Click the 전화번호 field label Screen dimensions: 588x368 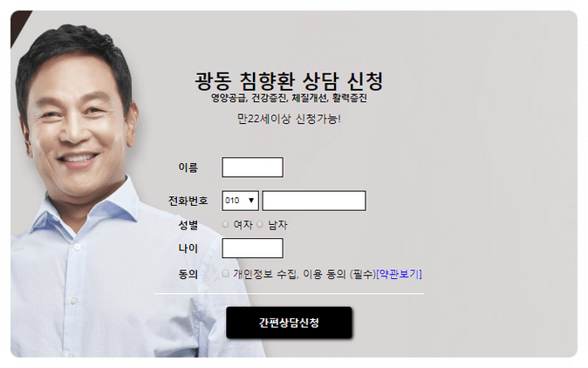pos(188,201)
